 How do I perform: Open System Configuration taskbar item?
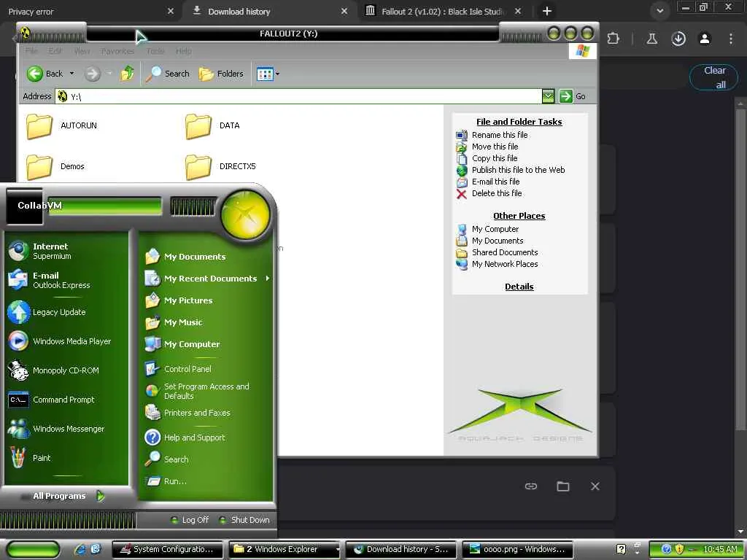(x=168, y=550)
